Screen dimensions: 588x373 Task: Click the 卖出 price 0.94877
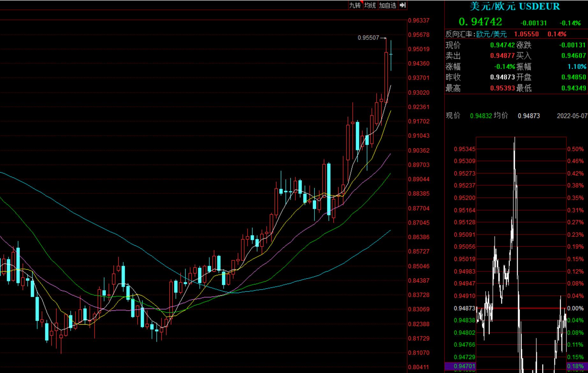502,55
